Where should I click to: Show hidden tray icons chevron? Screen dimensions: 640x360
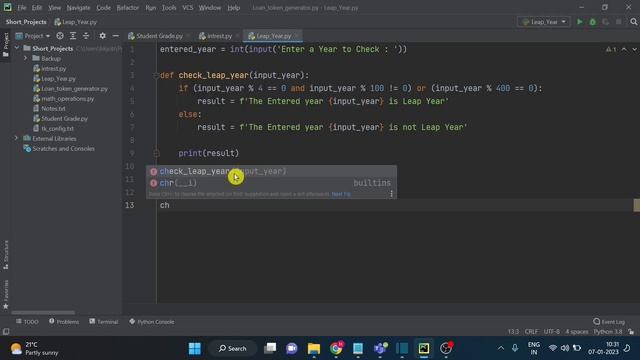tap(501, 348)
